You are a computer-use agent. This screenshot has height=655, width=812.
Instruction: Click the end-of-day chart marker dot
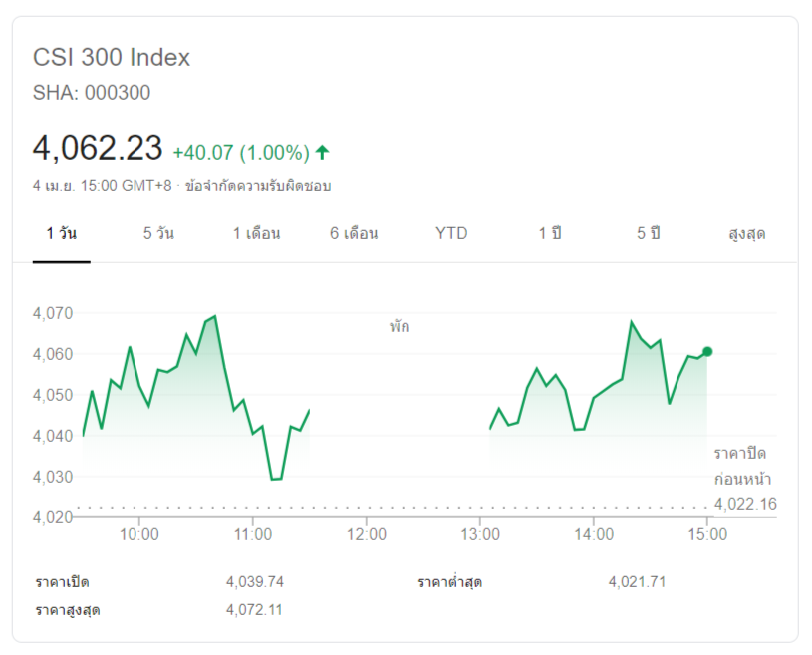[x=707, y=351]
